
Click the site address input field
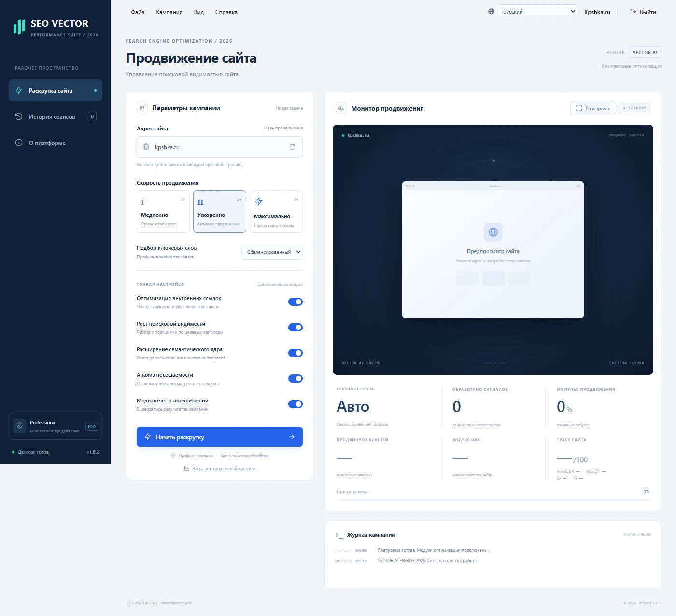(220, 147)
